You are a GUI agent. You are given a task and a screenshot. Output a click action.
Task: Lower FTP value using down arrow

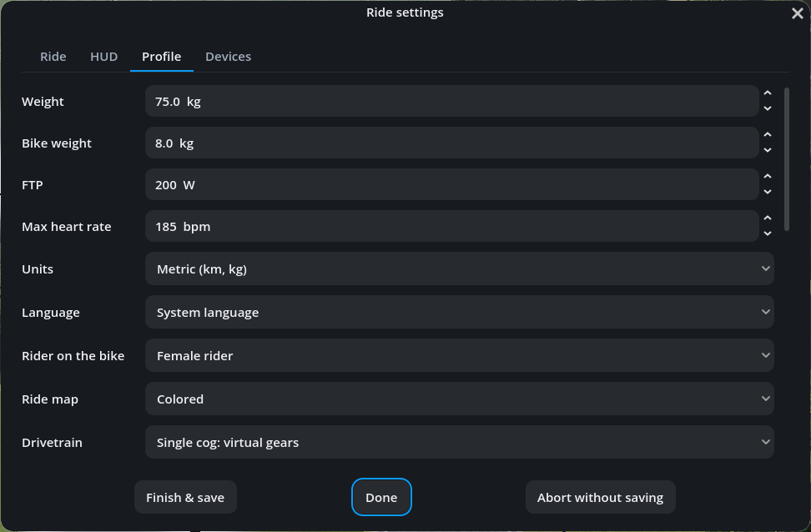point(768,193)
